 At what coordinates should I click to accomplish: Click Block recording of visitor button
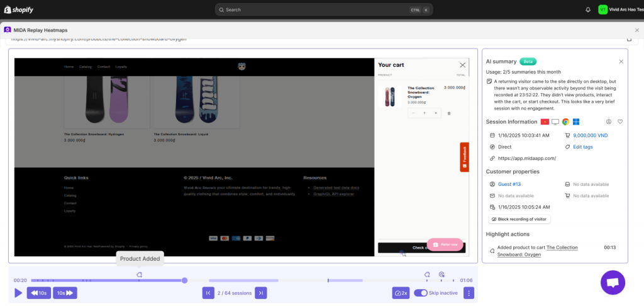(x=519, y=219)
